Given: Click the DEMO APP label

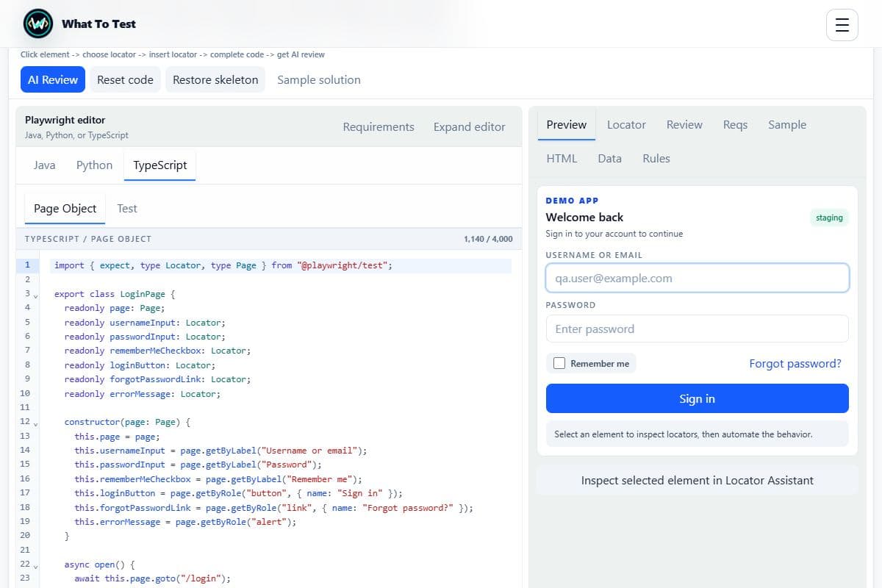Looking at the screenshot, I should (x=572, y=200).
